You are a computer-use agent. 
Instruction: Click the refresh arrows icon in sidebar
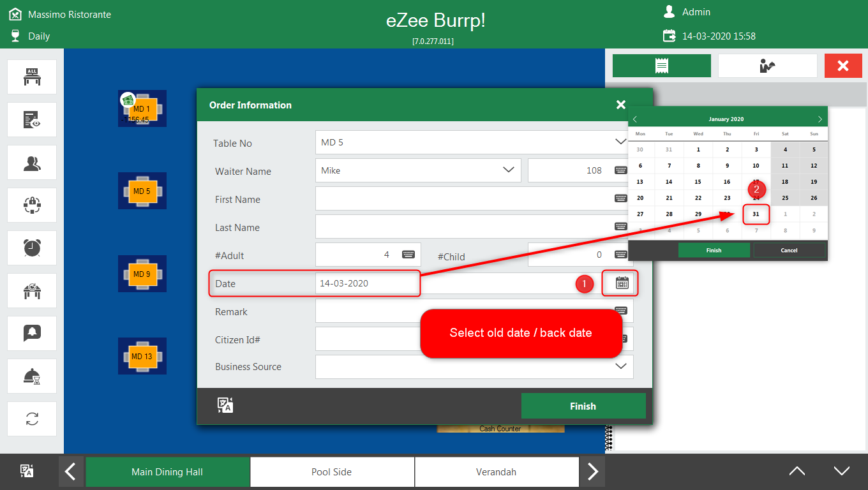click(x=32, y=419)
